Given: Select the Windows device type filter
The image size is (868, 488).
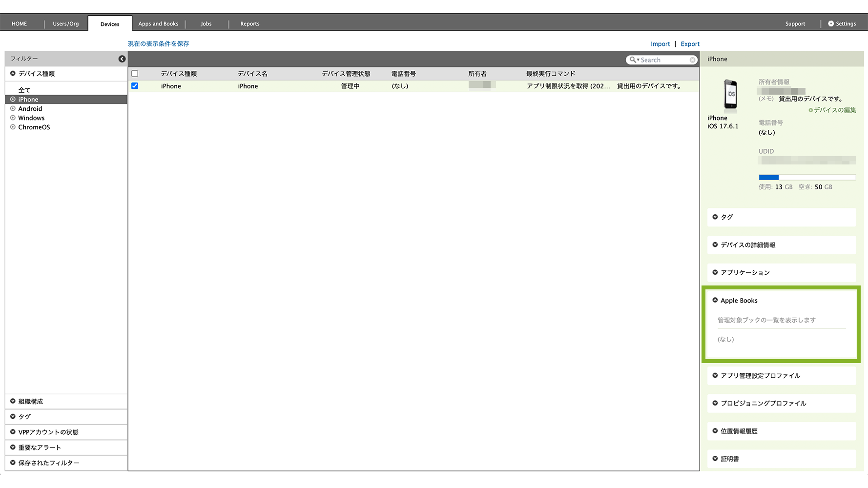Looking at the screenshot, I should click(x=31, y=118).
